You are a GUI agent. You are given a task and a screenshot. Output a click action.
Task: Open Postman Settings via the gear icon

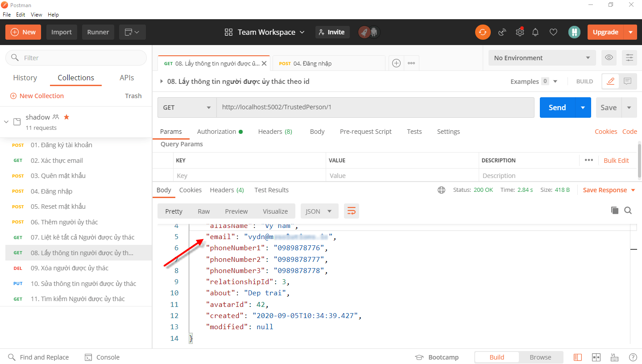(x=519, y=32)
